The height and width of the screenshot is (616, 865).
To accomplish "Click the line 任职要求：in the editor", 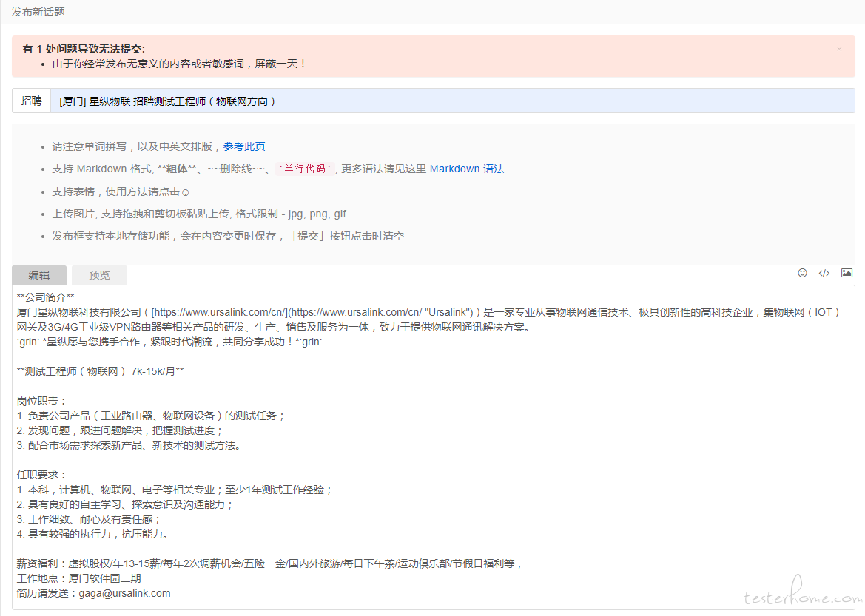I will click(42, 475).
